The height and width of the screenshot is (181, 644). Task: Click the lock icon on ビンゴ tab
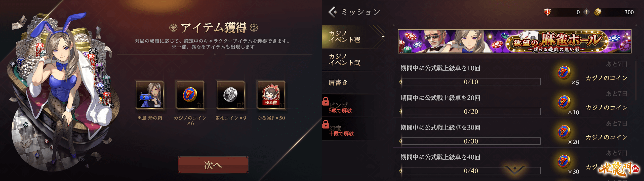326,101
